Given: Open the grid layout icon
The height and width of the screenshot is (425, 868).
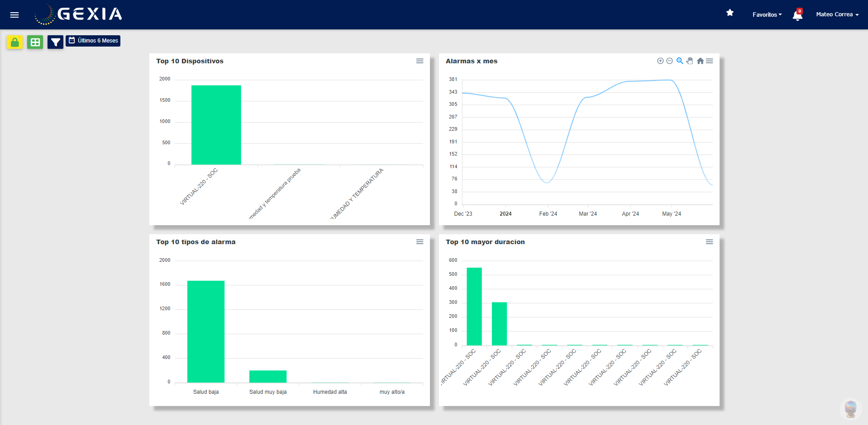Looking at the screenshot, I should click(35, 42).
